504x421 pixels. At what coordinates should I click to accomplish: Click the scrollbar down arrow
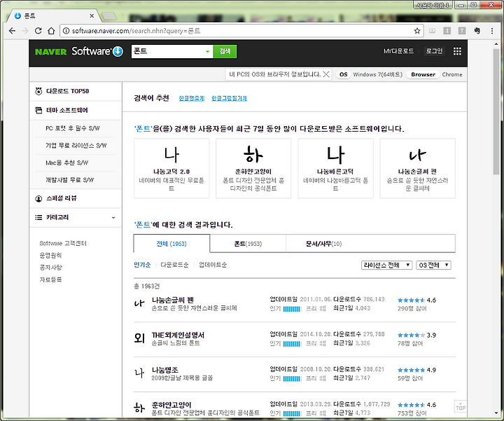[496, 413]
